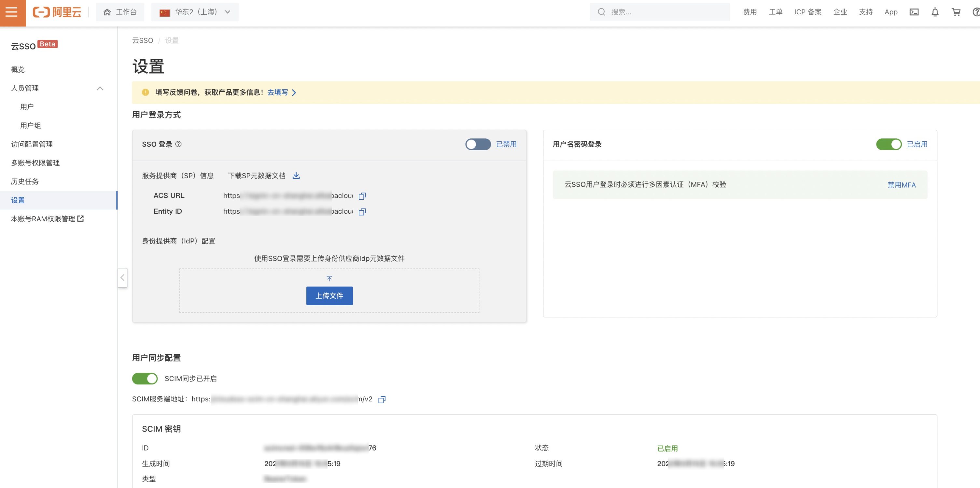Click the 禁用MFA link
The height and width of the screenshot is (488, 980).
click(x=901, y=185)
